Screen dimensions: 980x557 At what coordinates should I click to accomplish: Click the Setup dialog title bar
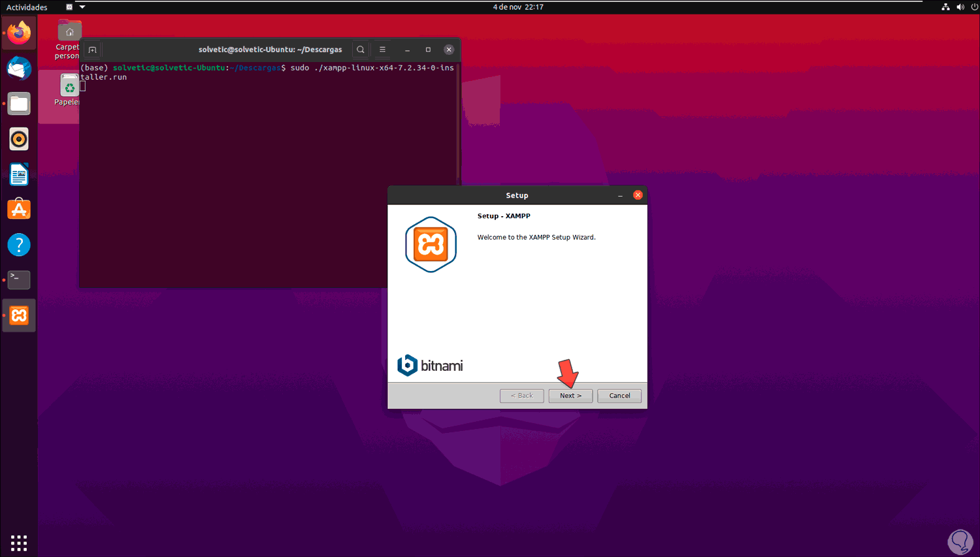517,195
